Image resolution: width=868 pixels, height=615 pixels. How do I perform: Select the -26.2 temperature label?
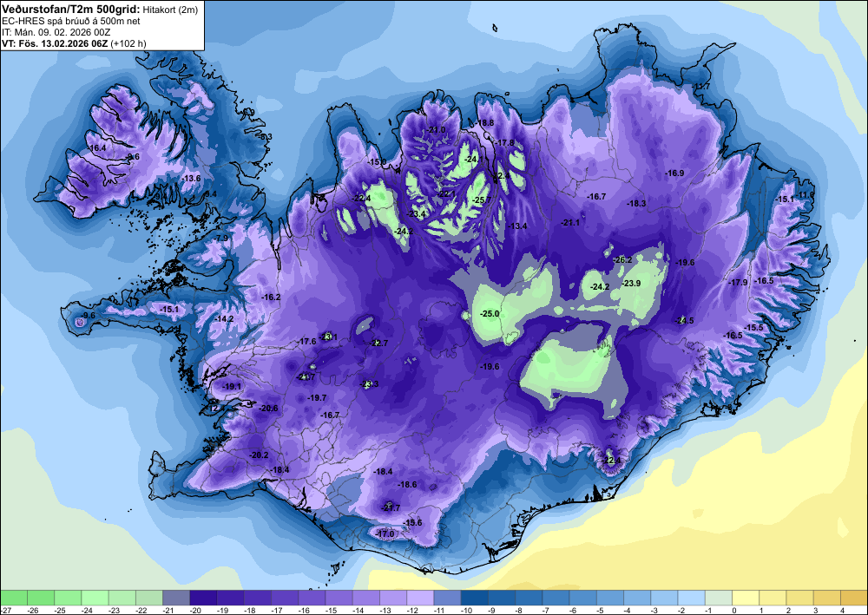click(x=622, y=260)
